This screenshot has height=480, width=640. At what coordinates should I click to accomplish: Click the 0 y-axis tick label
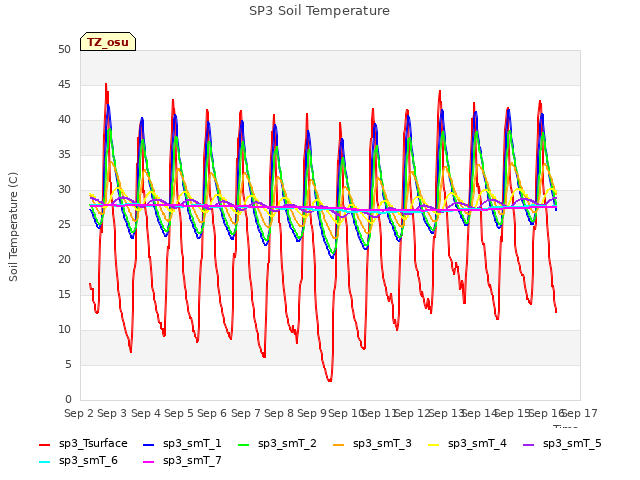pyautogui.click(x=68, y=399)
